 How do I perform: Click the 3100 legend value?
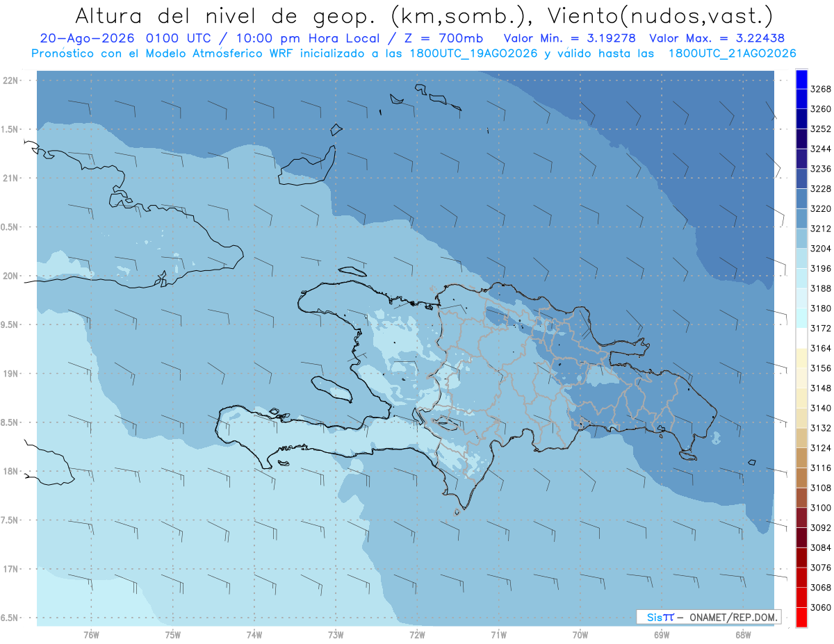point(821,508)
